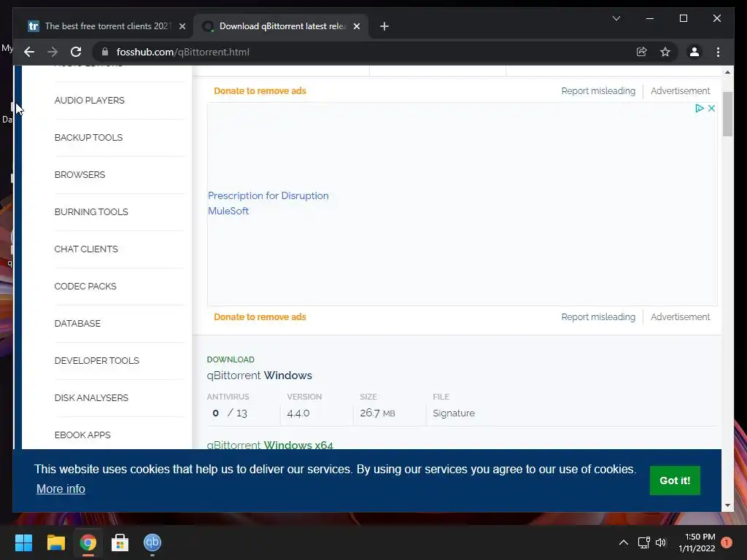Click 'More info' cookie link
This screenshot has width=747, height=560.
pos(61,489)
